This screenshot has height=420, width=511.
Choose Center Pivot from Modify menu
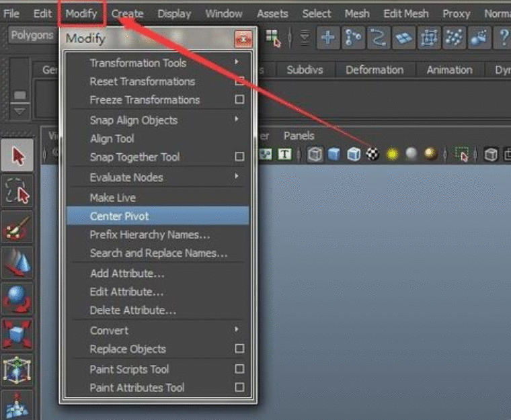(x=120, y=216)
